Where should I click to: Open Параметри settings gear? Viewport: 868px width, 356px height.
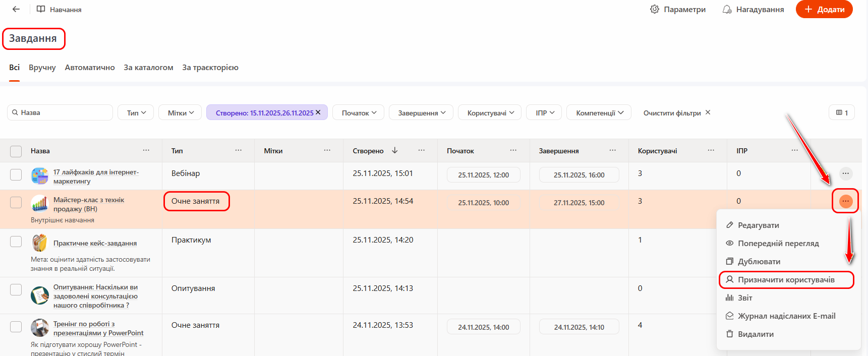pyautogui.click(x=655, y=9)
